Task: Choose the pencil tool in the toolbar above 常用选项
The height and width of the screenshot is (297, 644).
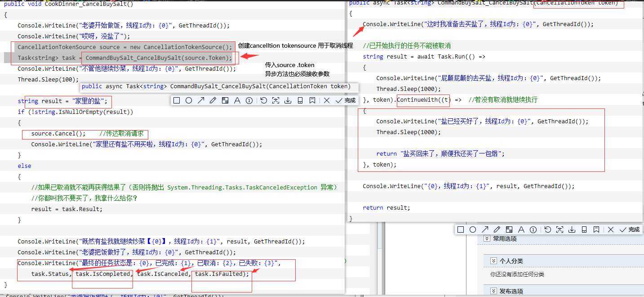Action: 497,229
